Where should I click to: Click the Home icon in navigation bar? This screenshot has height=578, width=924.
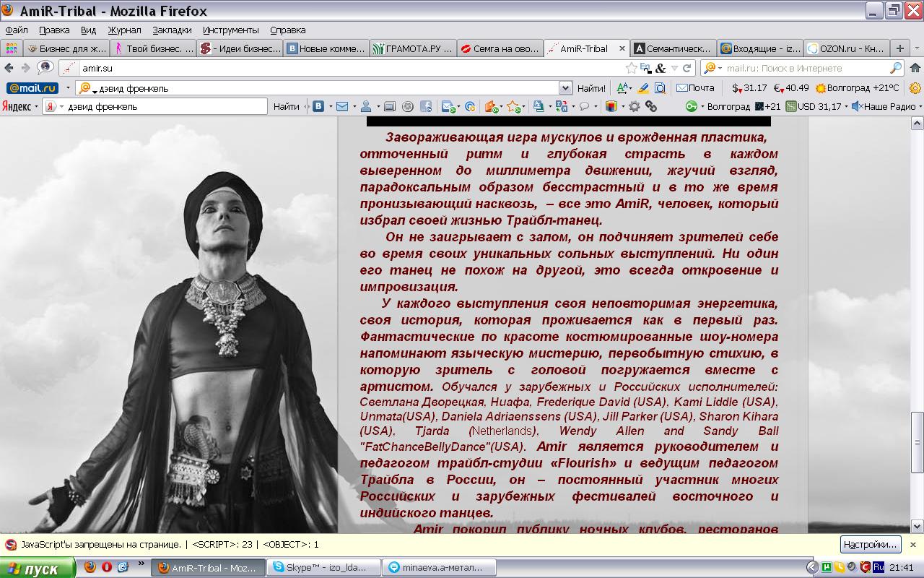click(915, 68)
